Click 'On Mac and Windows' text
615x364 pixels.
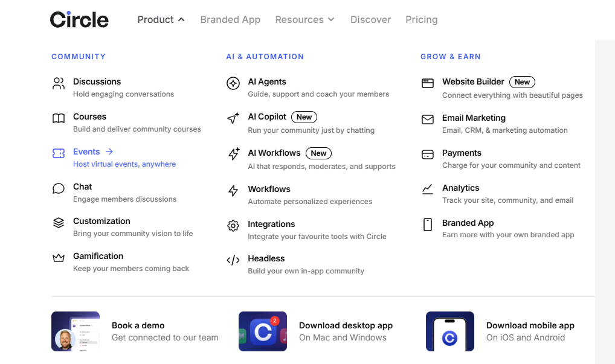pyautogui.click(x=343, y=337)
